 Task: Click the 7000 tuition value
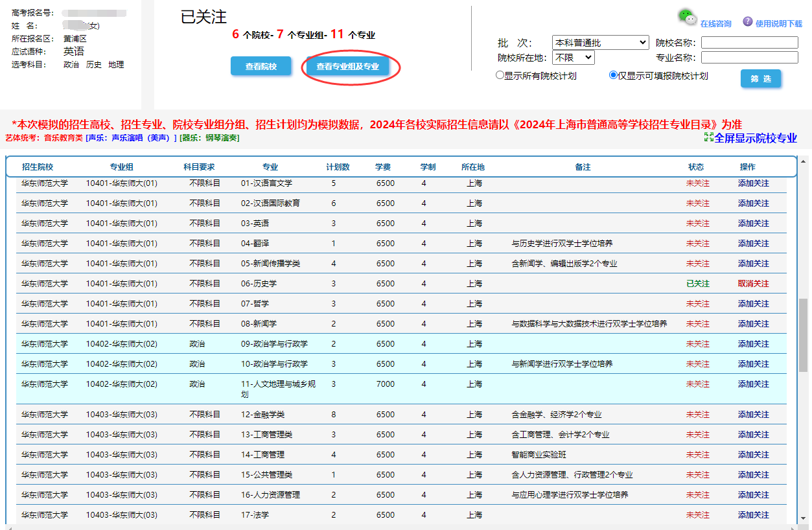coord(386,384)
